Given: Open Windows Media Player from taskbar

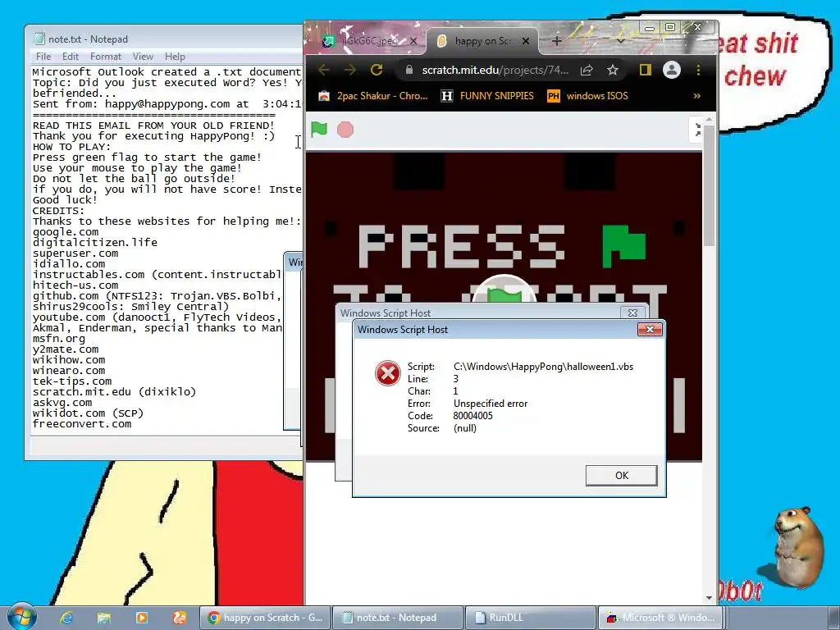Looking at the screenshot, I should point(142,618).
